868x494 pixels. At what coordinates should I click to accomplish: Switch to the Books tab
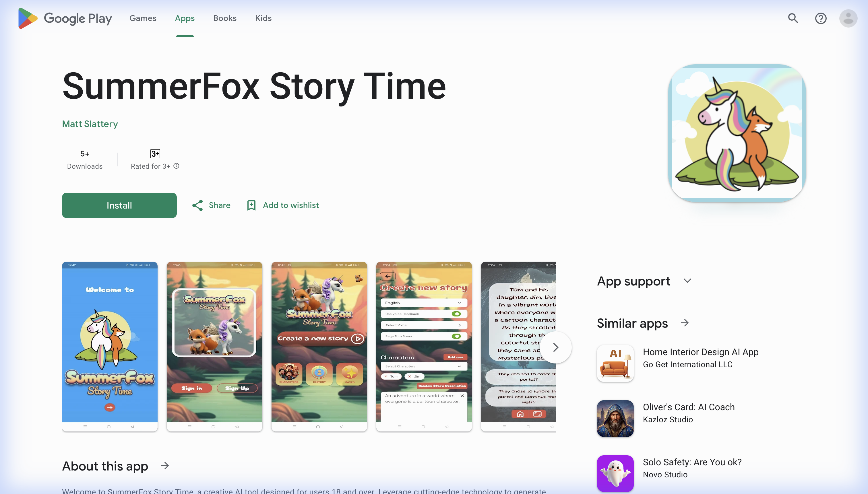click(x=225, y=18)
